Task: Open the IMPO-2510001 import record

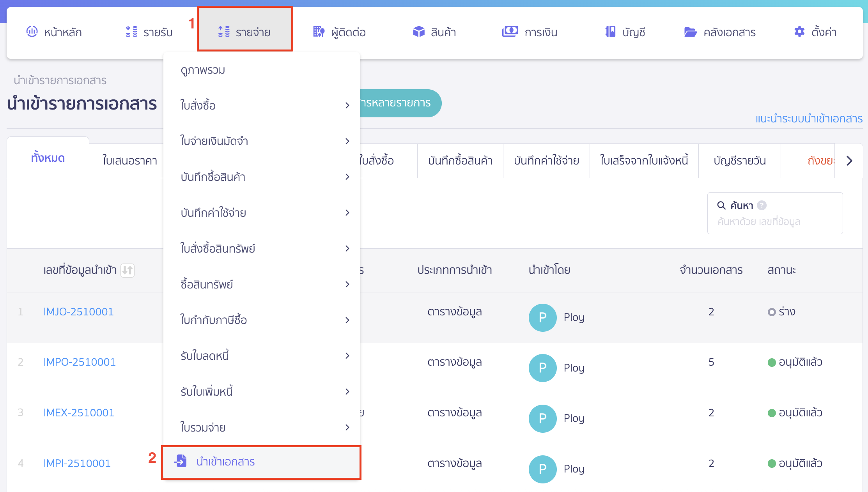Action: point(79,362)
